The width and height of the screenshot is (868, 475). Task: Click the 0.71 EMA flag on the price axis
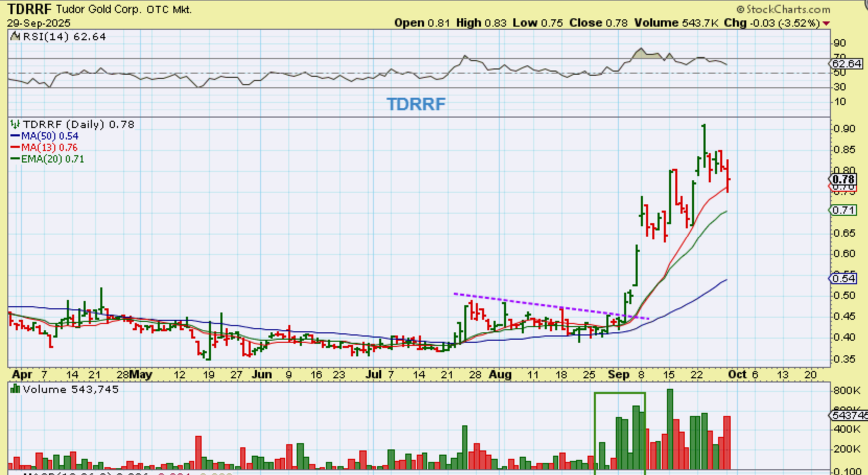[x=843, y=210]
